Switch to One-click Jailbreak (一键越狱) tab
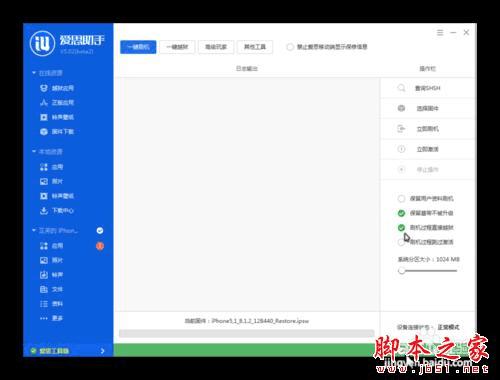500x380 pixels. (177, 47)
